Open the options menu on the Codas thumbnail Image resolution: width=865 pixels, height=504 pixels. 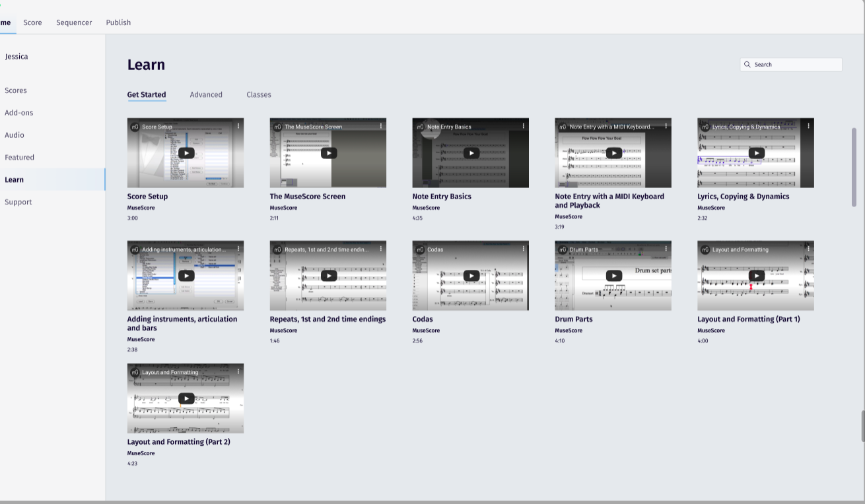pyautogui.click(x=525, y=249)
